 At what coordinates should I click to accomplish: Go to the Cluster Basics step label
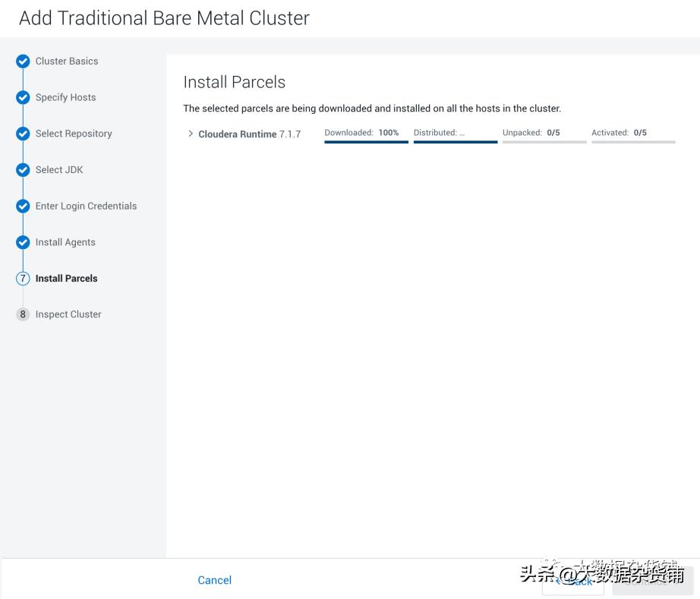pos(67,61)
